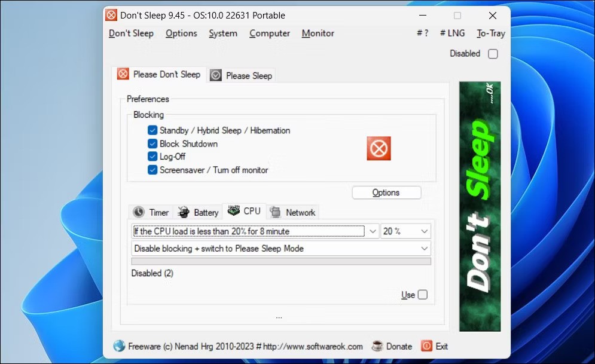Toggle the Block Shutdown checkbox

tap(152, 143)
